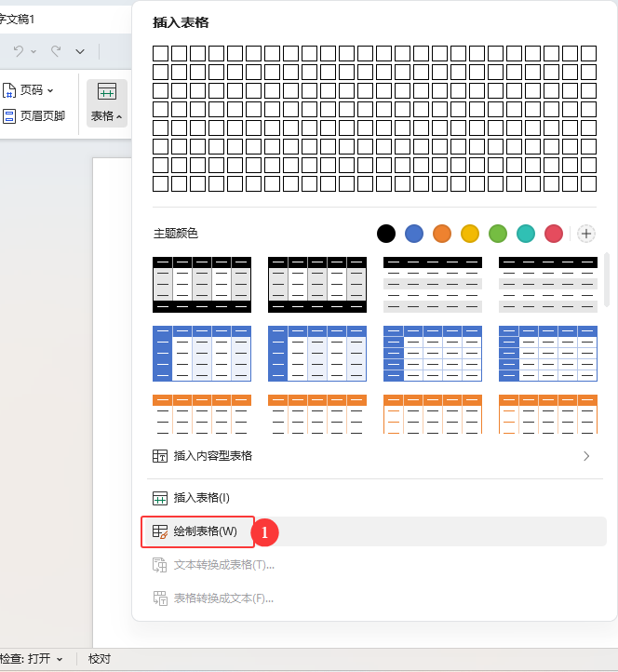Choose the orange theme color swatch
Image resolution: width=618 pixels, height=672 pixels.
pos(442,234)
